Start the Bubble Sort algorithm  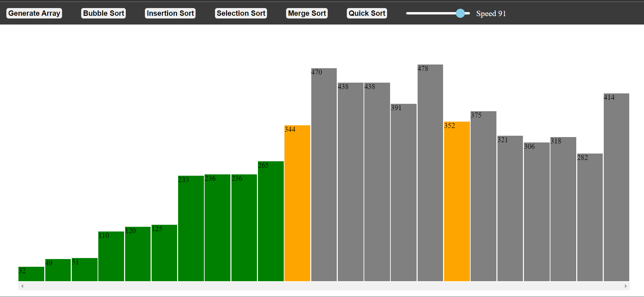[103, 13]
